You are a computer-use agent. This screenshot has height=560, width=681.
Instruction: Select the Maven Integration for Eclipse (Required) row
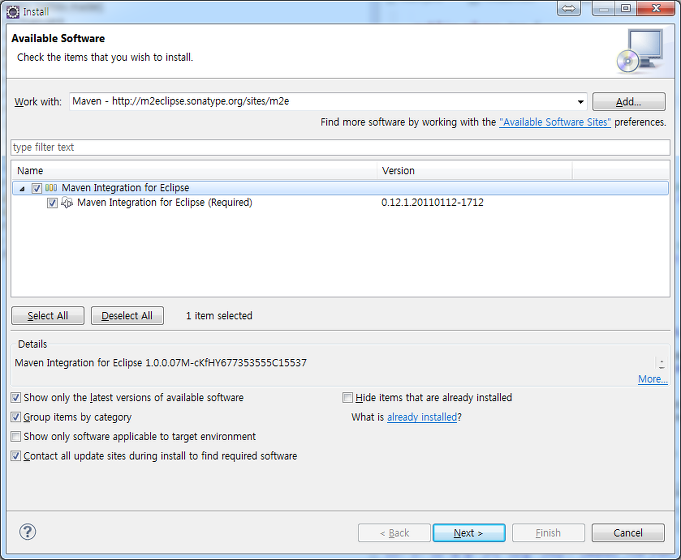pos(340,202)
